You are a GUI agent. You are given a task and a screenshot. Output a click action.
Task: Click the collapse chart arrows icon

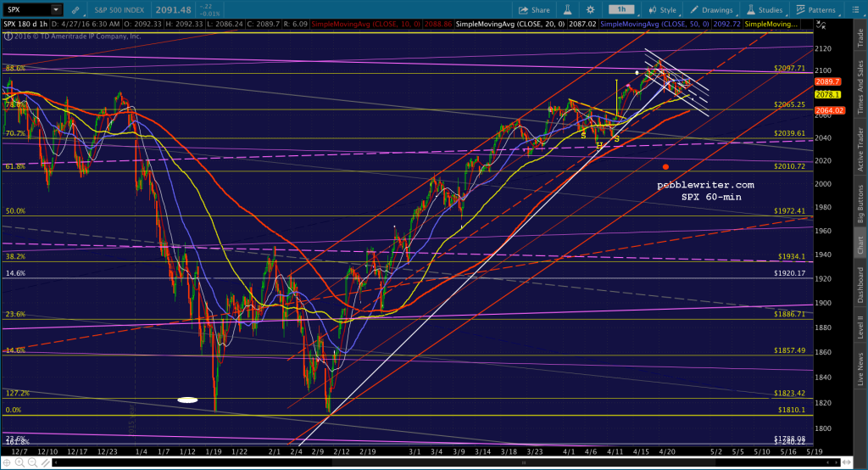[821, 25]
